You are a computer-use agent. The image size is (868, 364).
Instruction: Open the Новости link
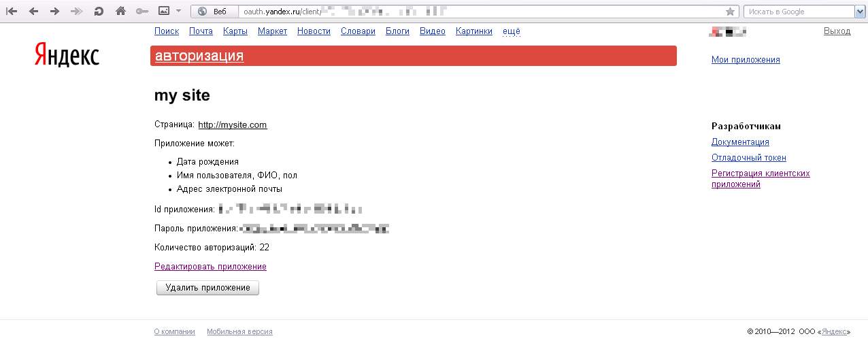coord(314,31)
